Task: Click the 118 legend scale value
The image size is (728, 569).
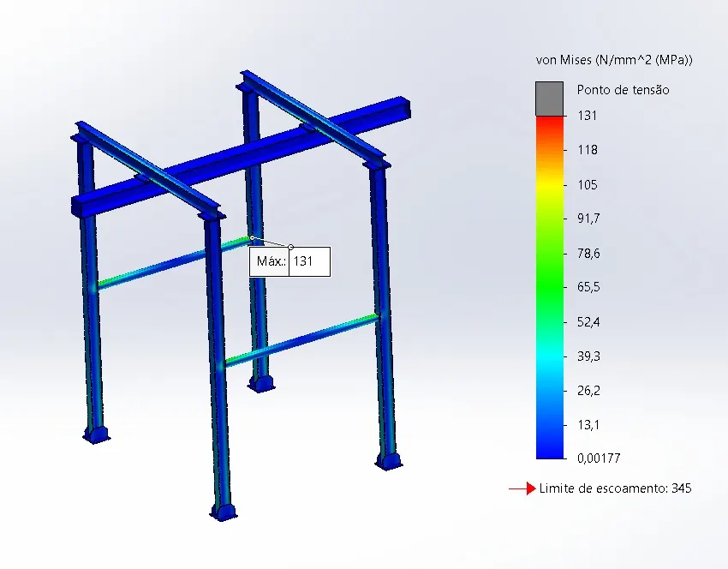Action: click(588, 150)
